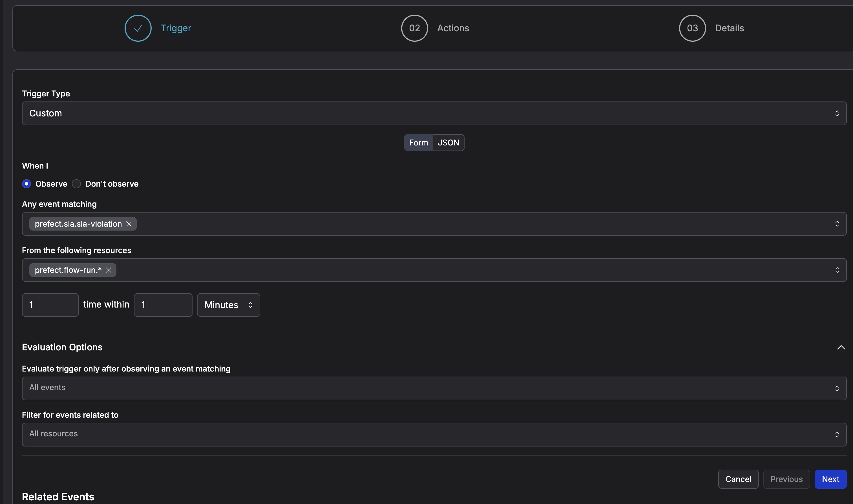Click the Cancel button

coord(738,479)
